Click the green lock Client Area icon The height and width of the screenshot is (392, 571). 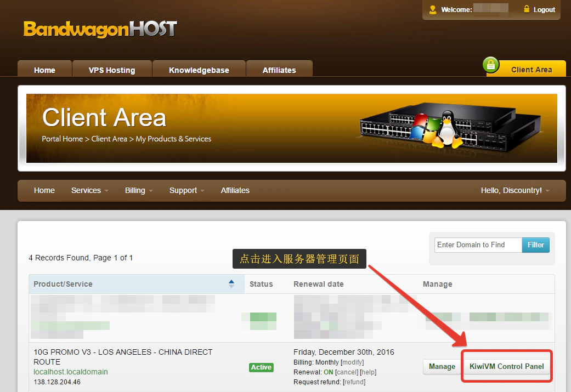(x=490, y=65)
